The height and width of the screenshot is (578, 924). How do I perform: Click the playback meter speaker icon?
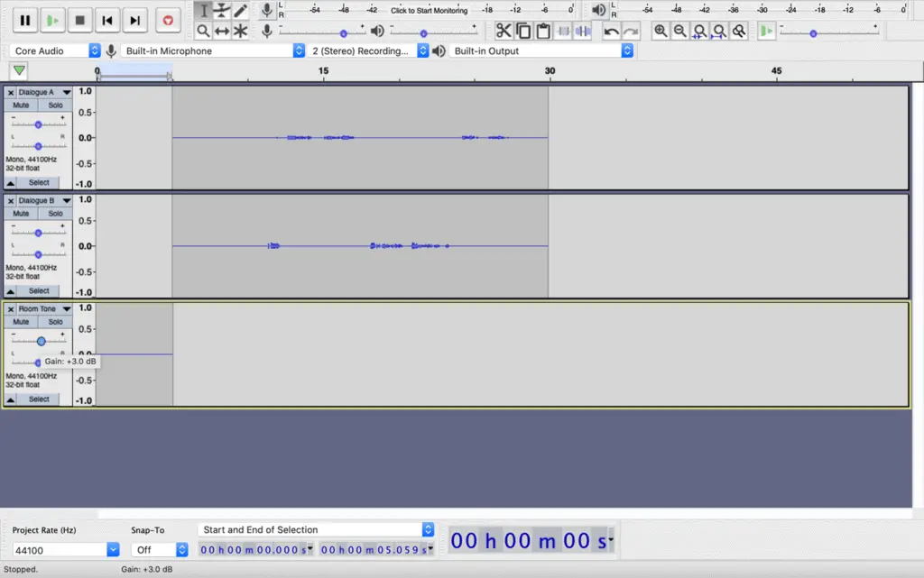click(598, 10)
